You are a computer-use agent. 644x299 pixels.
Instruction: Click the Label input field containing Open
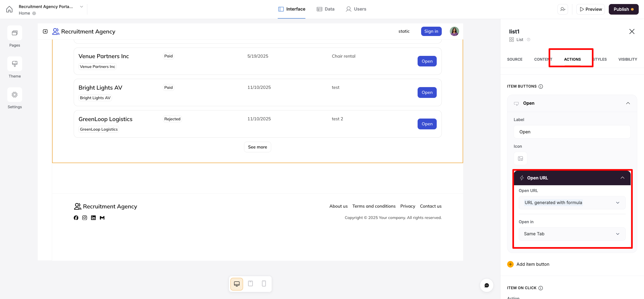[572, 132]
